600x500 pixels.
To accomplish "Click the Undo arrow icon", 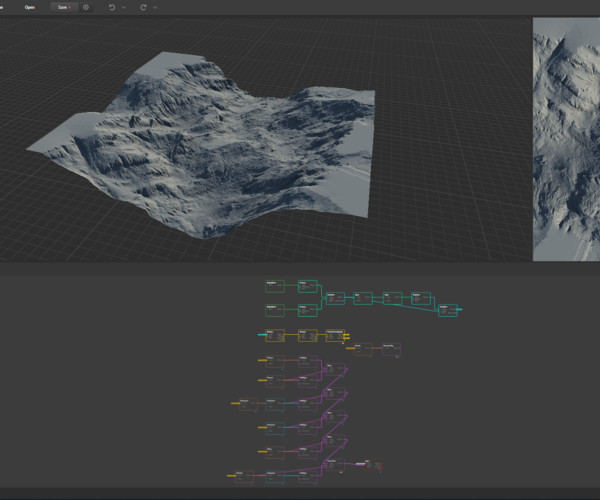I will [x=111, y=7].
